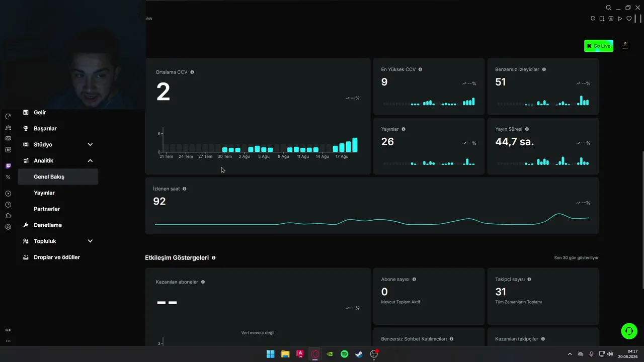This screenshot has height=362, width=644.
Task: Open Spotify from the taskbar
Action: click(344, 354)
